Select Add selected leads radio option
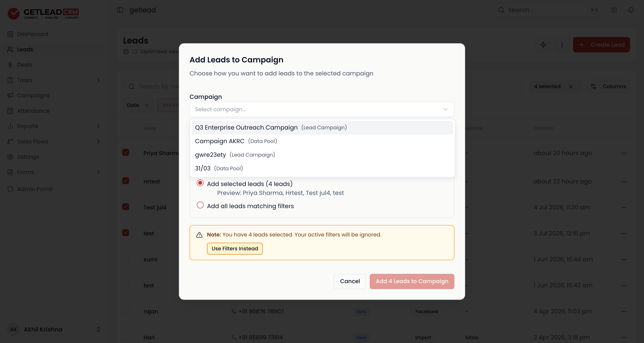This screenshot has height=343, width=644. click(x=200, y=183)
